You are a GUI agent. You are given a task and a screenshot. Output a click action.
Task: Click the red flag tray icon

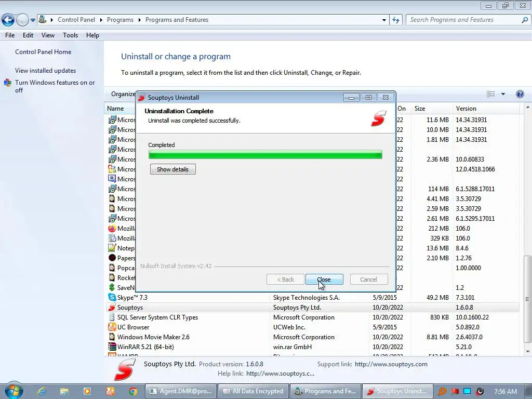(x=455, y=392)
